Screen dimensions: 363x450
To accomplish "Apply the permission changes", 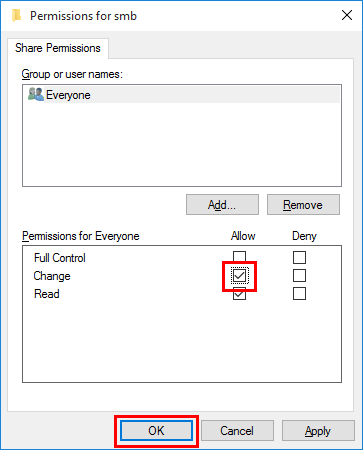I will pyautogui.click(x=318, y=431).
